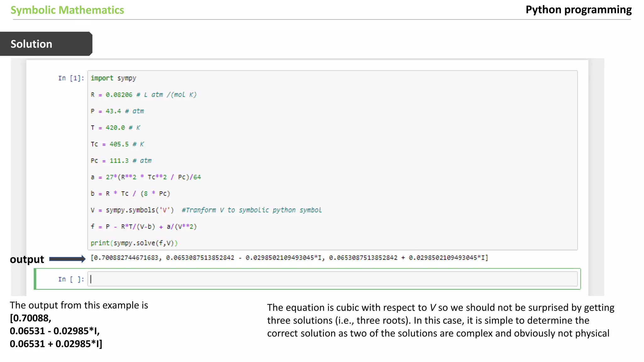Click the 'b = R * Tc' line
This screenshot has width=644, height=362.
(x=130, y=194)
